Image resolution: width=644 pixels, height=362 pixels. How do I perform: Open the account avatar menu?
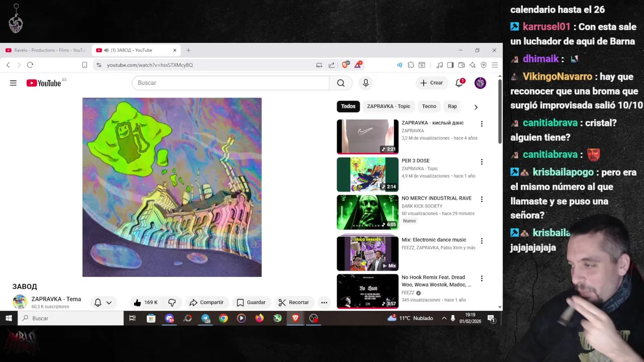pos(480,83)
